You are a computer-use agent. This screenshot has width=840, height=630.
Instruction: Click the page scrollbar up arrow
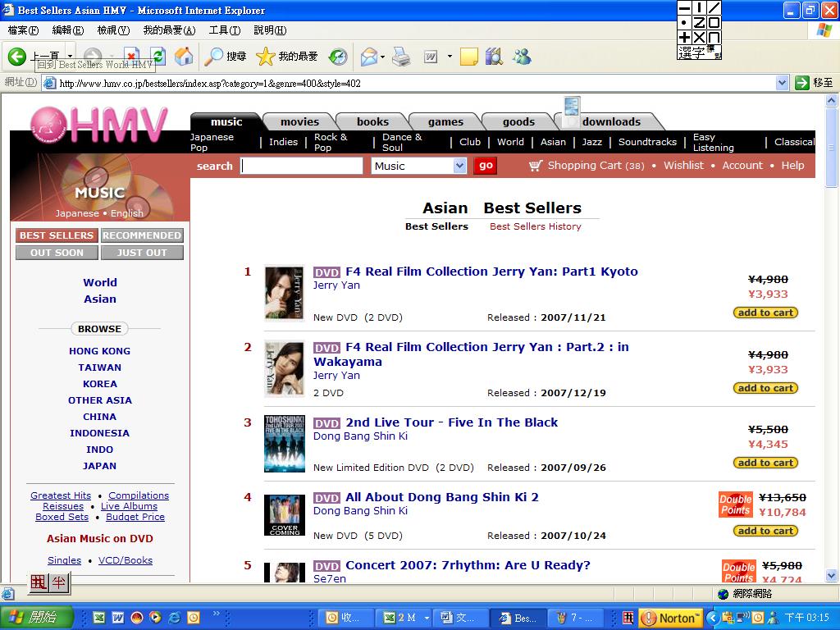pyautogui.click(x=831, y=100)
